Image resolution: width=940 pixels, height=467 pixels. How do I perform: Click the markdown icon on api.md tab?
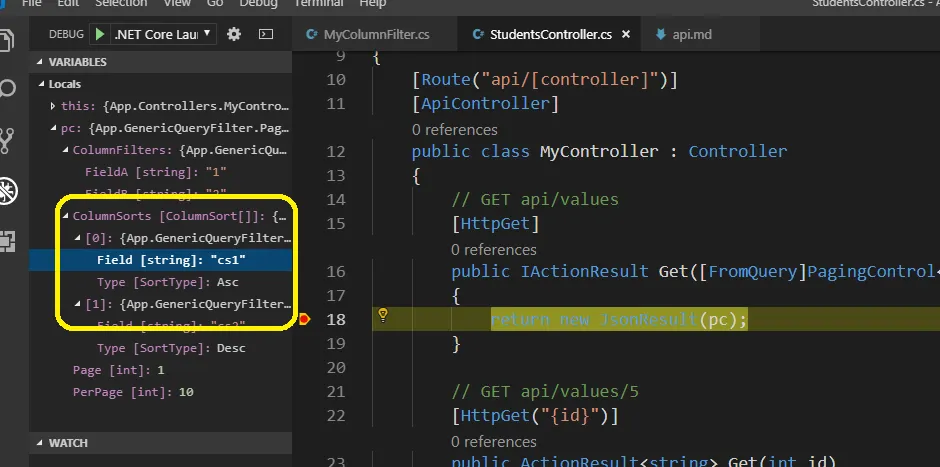point(661,34)
